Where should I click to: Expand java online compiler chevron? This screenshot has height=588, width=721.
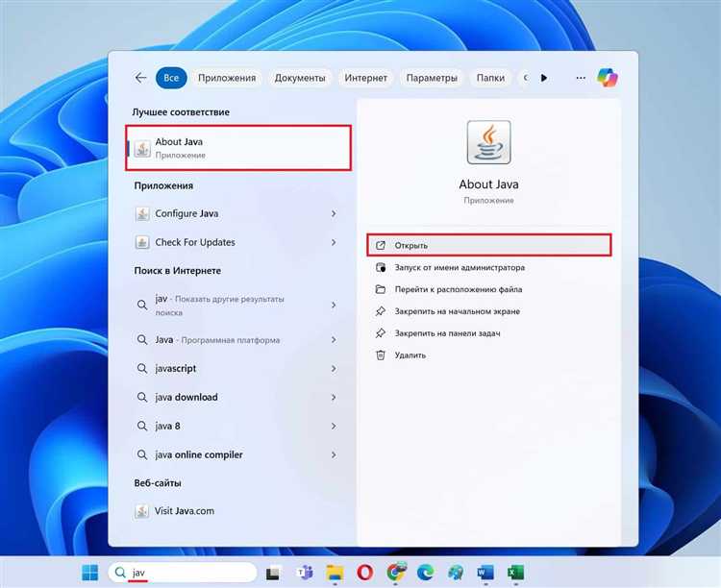[x=334, y=454]
